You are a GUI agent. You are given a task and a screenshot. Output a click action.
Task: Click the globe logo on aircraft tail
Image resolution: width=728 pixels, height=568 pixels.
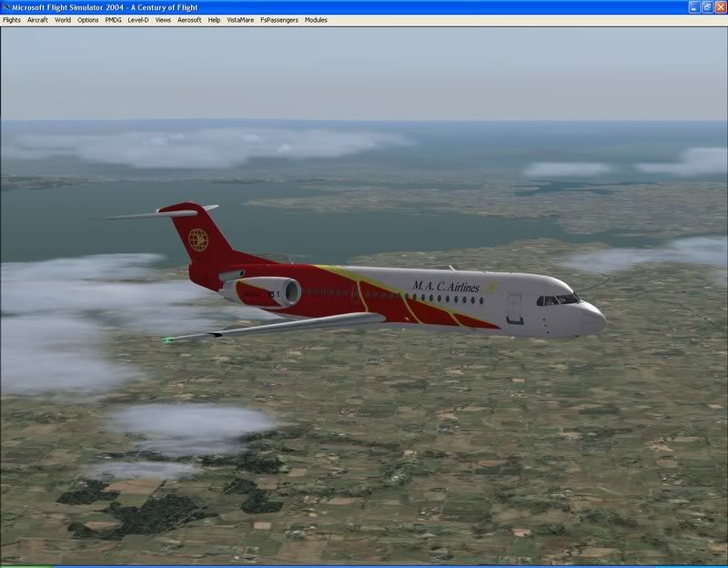tap(197, 239)
